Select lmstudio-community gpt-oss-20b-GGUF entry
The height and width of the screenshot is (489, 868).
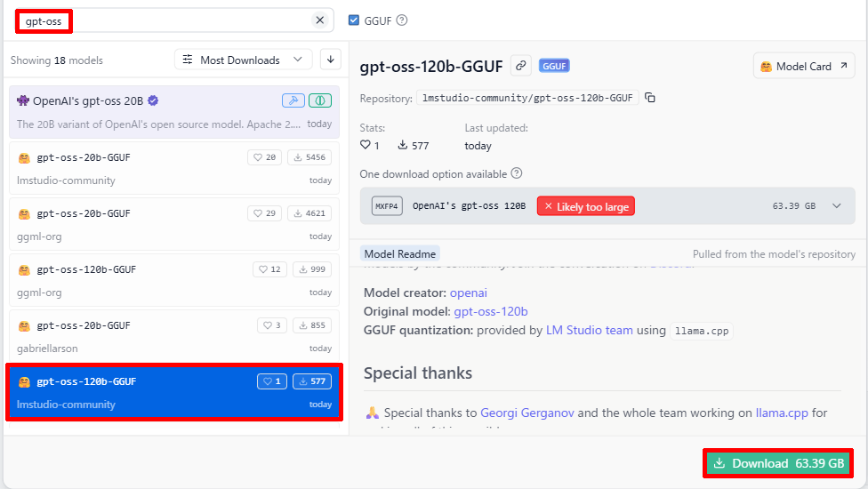174,168
